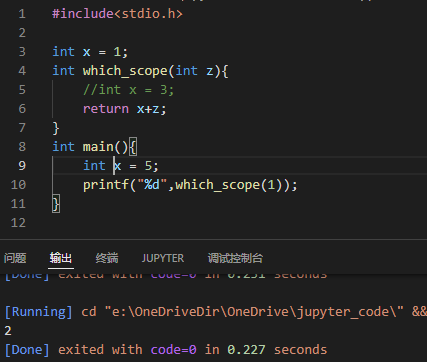427x362 pixels.
Task: Click the program output value '2'
Action: click(8, 331)
